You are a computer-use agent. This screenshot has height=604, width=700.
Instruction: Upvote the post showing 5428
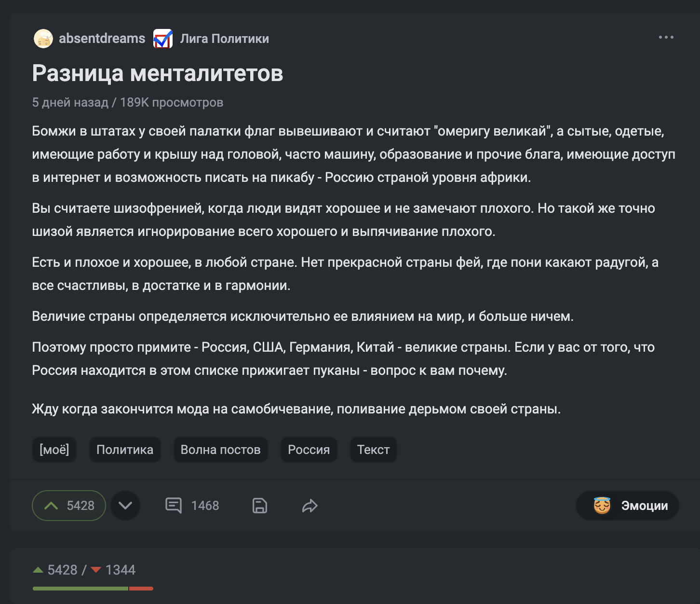pyautogui.click(x=69, y=506)
